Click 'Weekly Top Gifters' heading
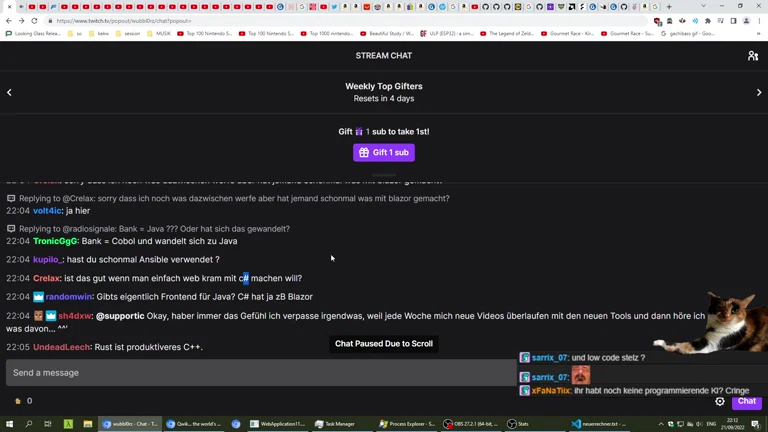 click(x=384, y=86)
